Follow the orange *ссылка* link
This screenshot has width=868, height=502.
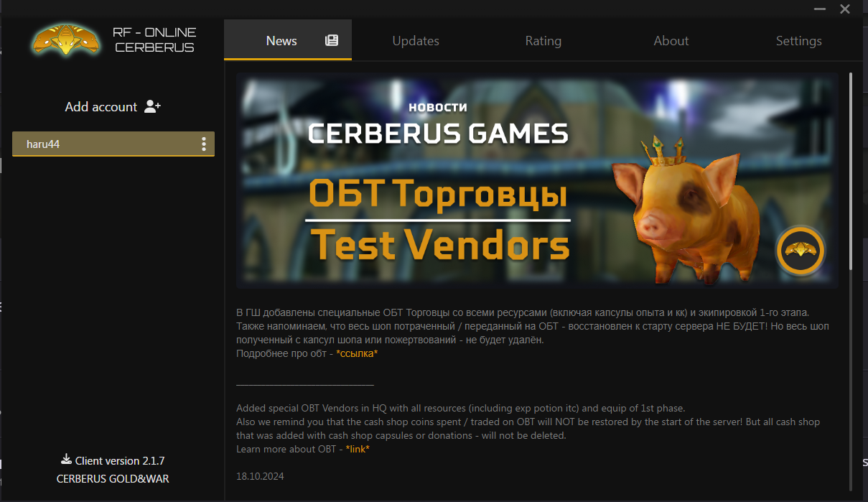pyautogui.click(x=357, y=353)
